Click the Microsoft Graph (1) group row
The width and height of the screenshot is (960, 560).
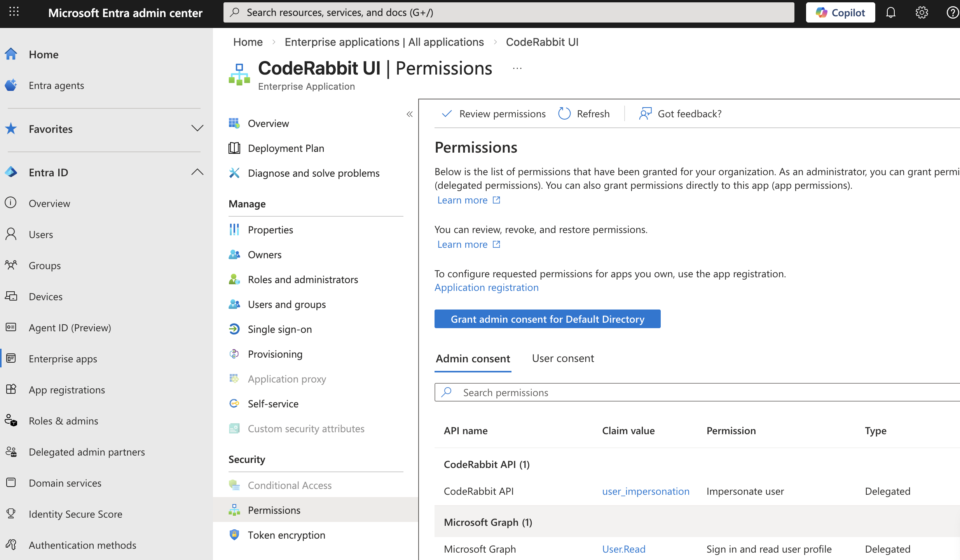tap(697, 522)
